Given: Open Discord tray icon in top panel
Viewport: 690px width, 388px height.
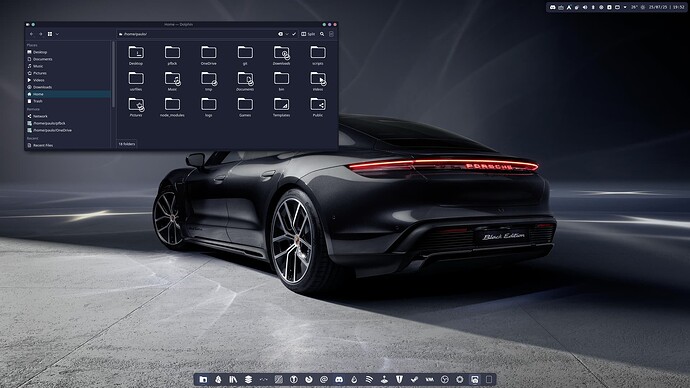Looking at the screenshot, I should coord(553,7).
